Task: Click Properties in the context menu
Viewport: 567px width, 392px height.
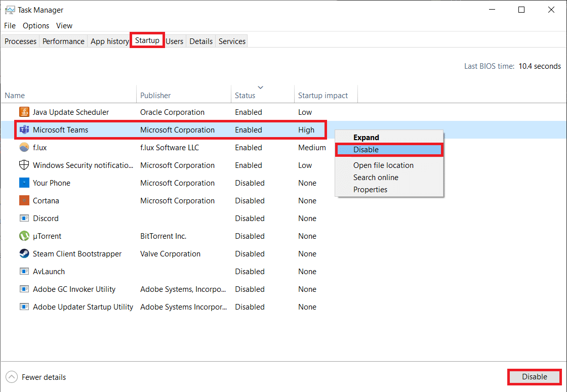Action: (370, 190)
